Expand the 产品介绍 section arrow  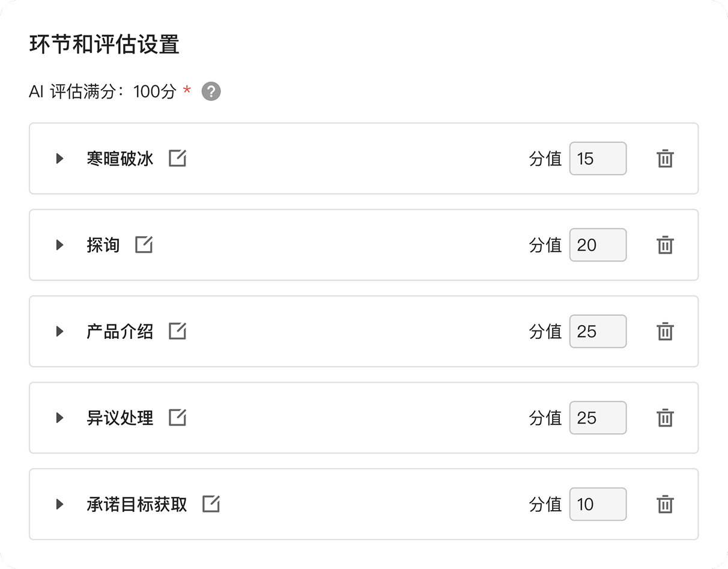[59, 332]
